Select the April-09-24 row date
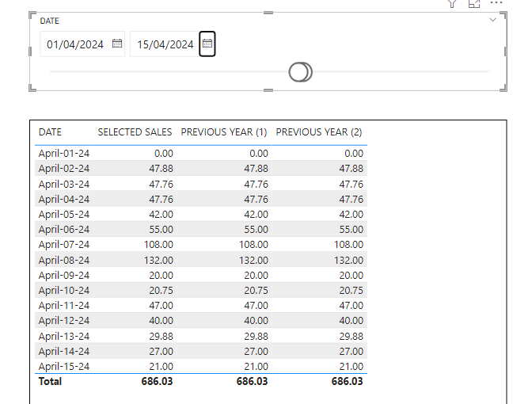Viewport: 532px width, 404px height. pyautogui.click(x=64, y=276)
